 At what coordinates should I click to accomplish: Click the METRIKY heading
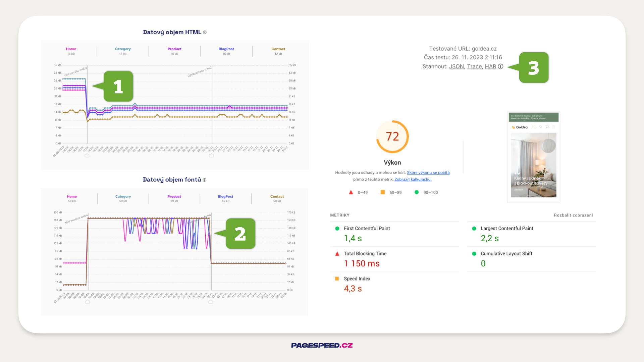(340, 215)
